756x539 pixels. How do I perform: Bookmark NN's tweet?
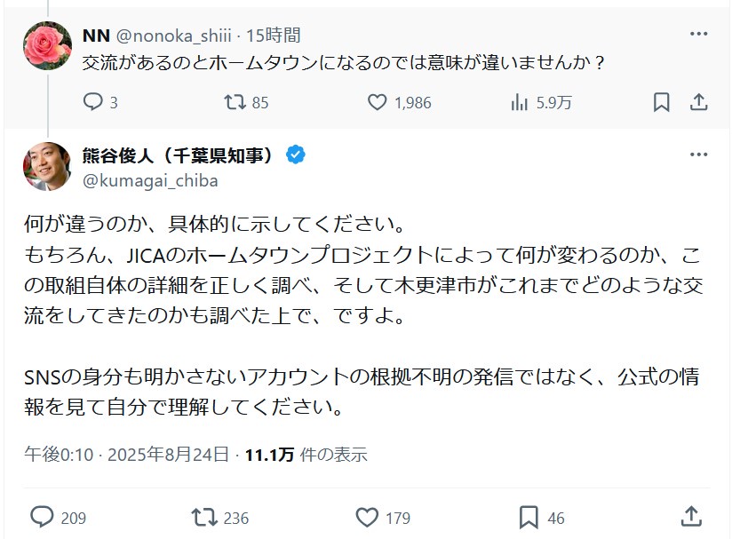click(661, 102)
